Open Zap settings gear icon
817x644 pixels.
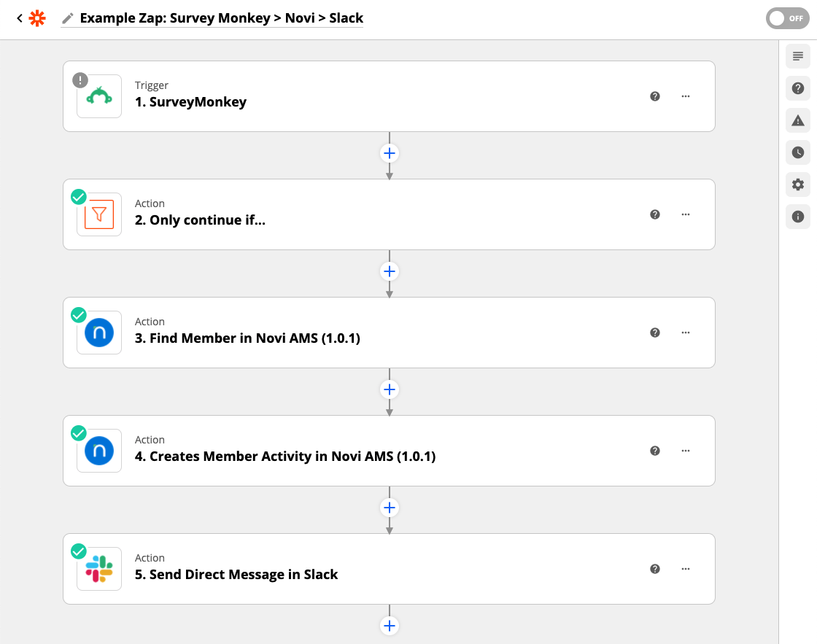coord(798,185)
